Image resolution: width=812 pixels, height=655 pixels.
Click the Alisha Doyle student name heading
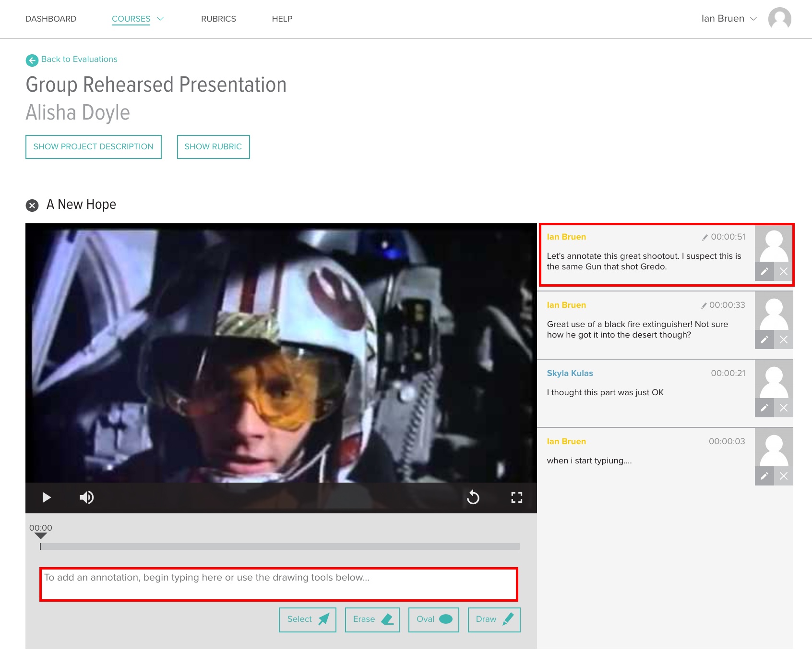click(78, 113)
